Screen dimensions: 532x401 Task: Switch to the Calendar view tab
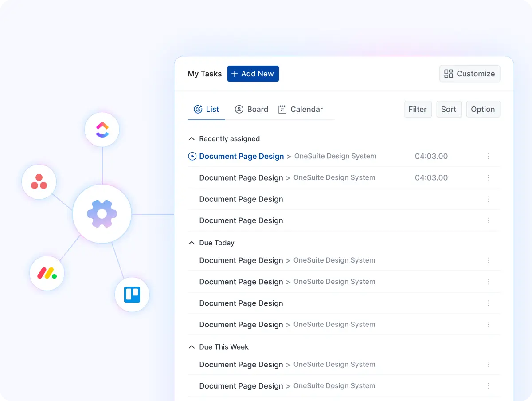click(x=301, y=109)
